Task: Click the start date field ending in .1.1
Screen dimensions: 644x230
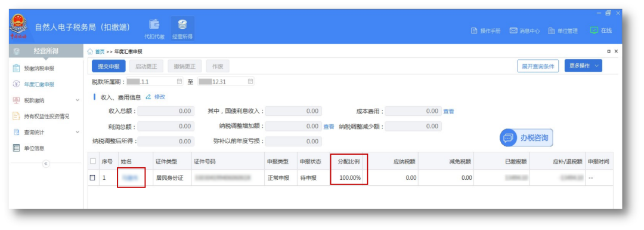Action: pyautogui.click(x=154, y=81)
